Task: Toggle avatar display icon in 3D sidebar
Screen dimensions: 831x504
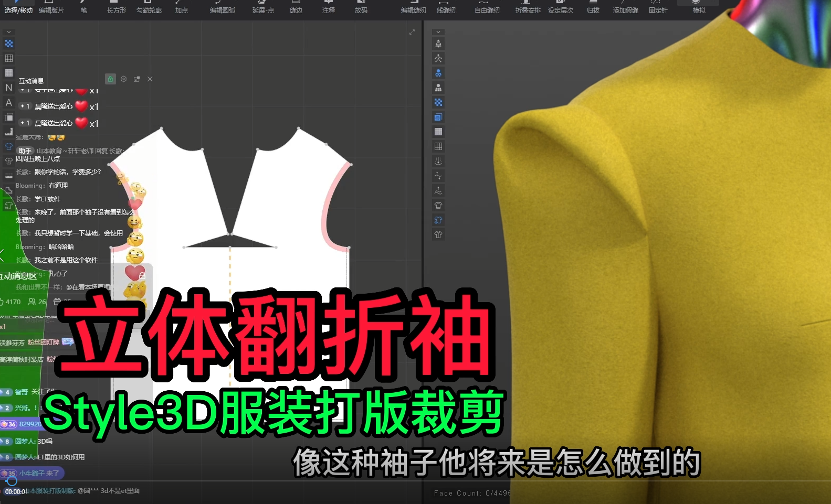Action: [438, 44]
